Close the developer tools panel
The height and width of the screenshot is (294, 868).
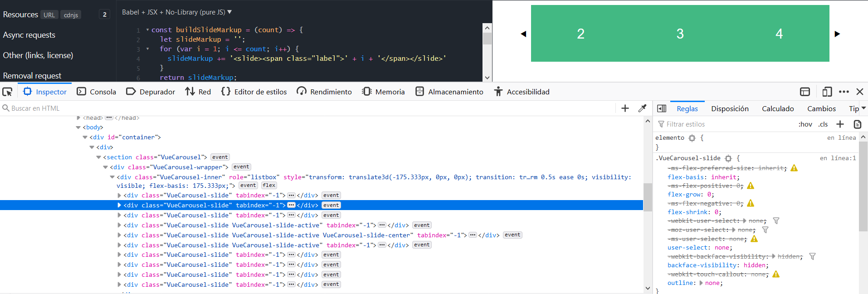coord(860,92)
